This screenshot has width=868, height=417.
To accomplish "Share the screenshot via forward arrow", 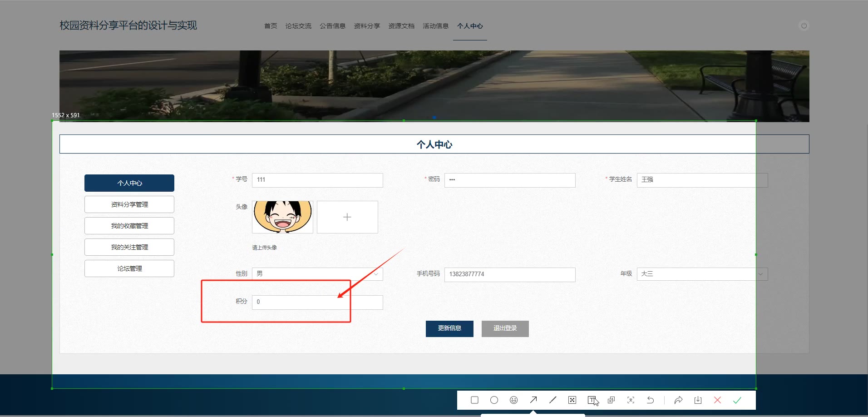I will tap(678, 400).
